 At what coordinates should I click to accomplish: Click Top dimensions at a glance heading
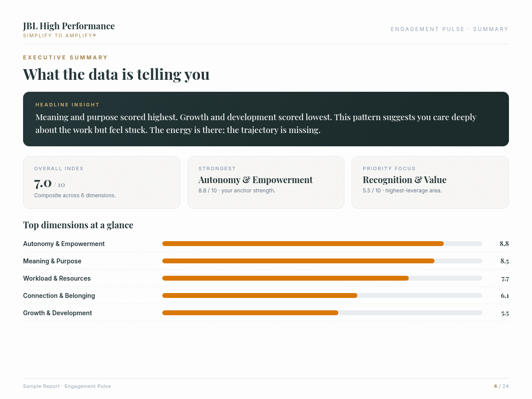click(78, 225)
